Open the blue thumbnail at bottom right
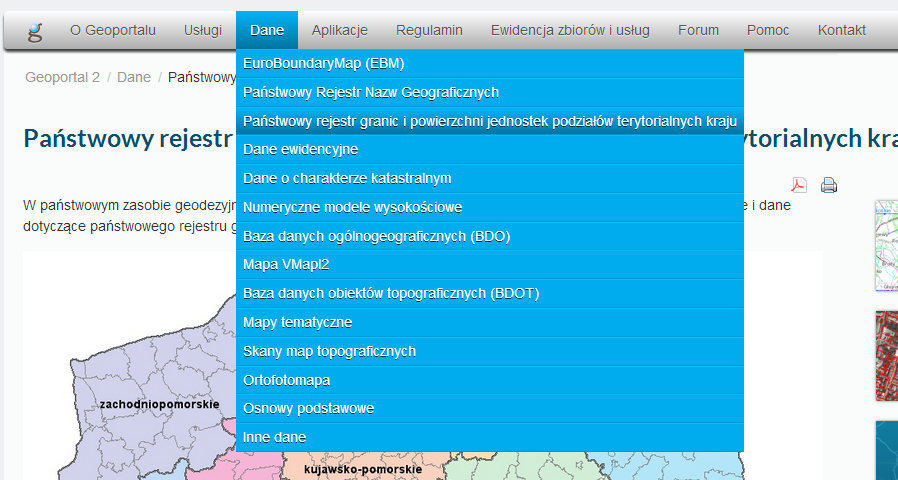This screenshot has width=898, height=480. (887, 450)
